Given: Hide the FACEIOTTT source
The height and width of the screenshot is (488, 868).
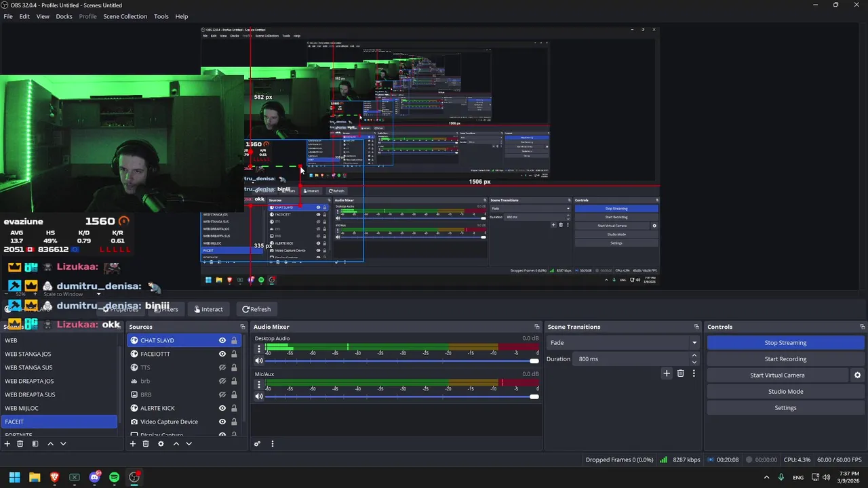Looking at the screenshot, I should pos(222,354).
